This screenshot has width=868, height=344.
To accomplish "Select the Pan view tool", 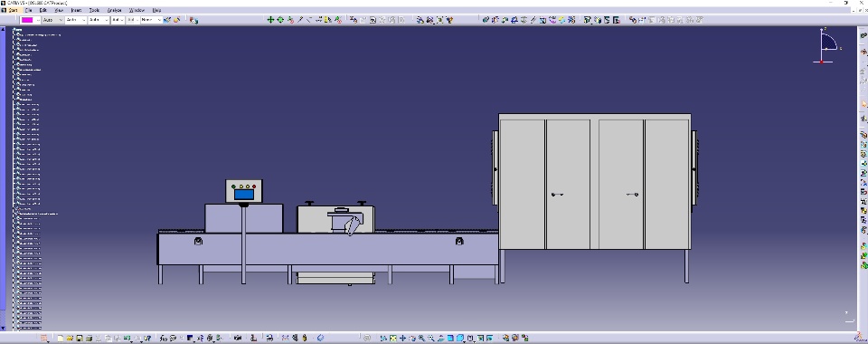I will pos(402,338).
